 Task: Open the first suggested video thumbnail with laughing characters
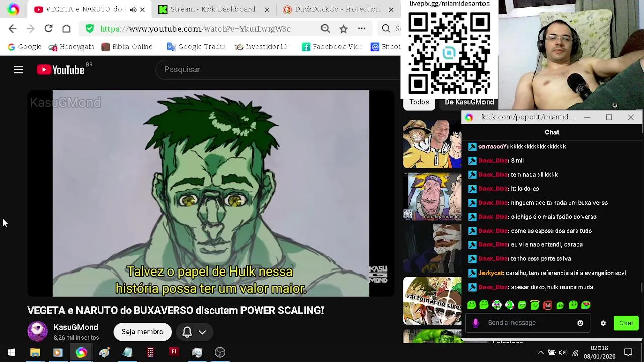[x=432, y=144]
